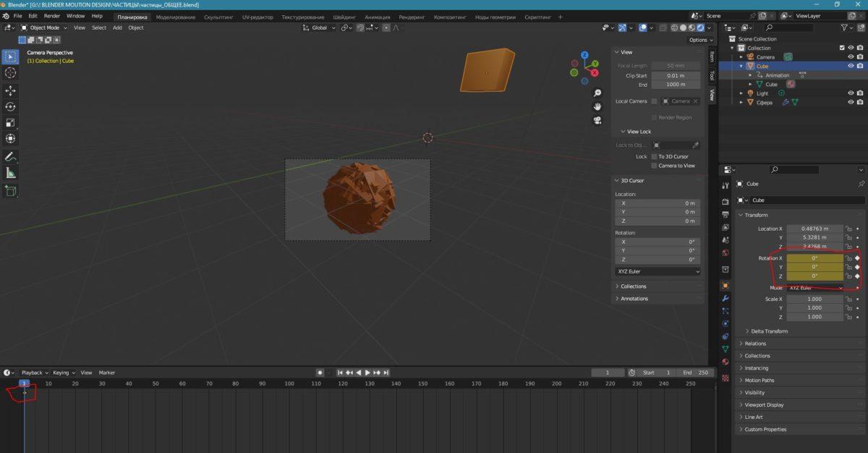Select the Select Box tool
The height and width of the screenshot is (453, 868).
pos(11,56)
